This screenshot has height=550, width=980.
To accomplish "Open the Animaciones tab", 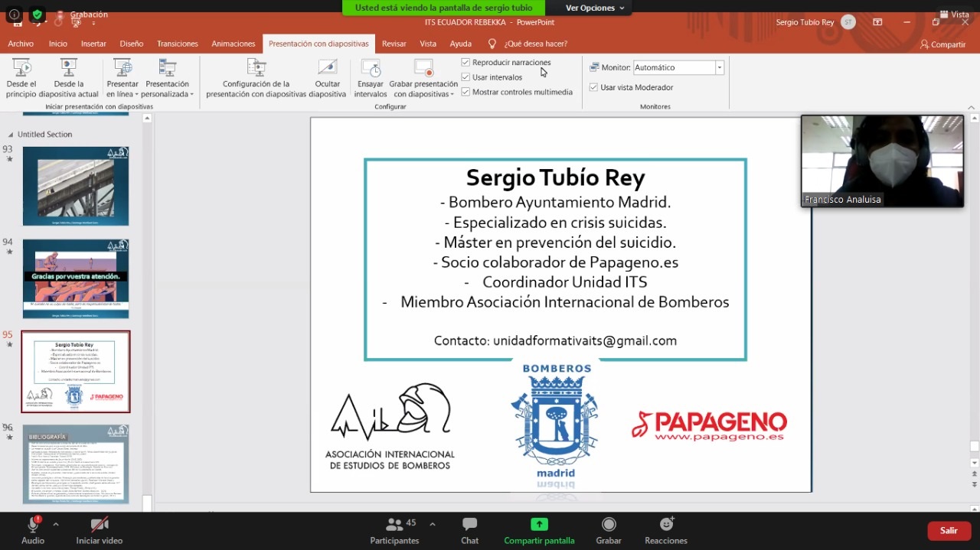I will 234,44.
